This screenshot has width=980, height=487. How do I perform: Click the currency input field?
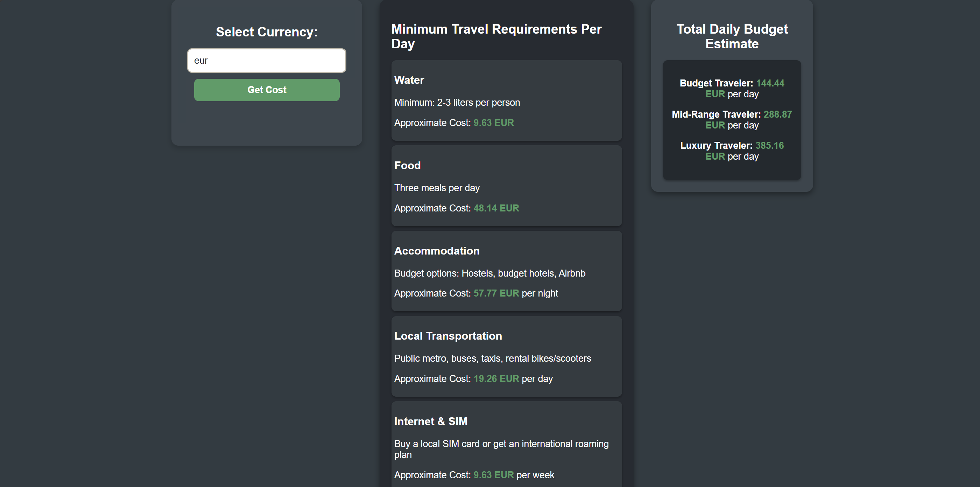pyautogui.click(x=266, y=61)
